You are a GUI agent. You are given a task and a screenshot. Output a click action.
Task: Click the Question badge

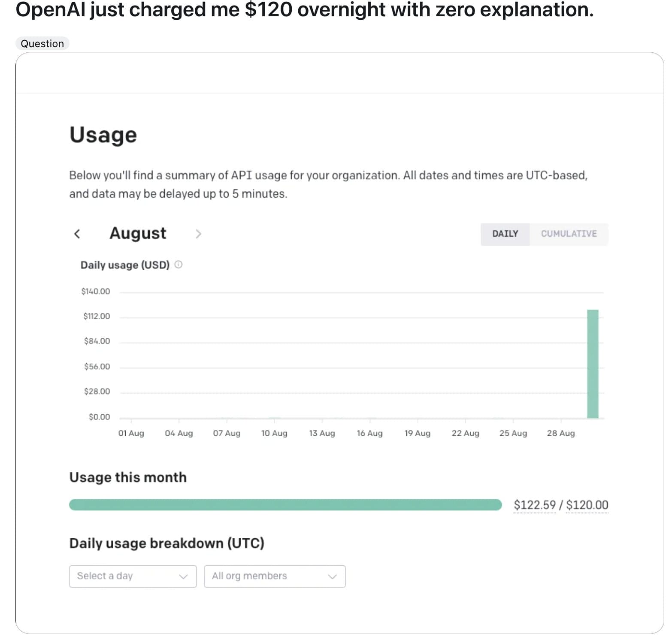coord(42,43)
